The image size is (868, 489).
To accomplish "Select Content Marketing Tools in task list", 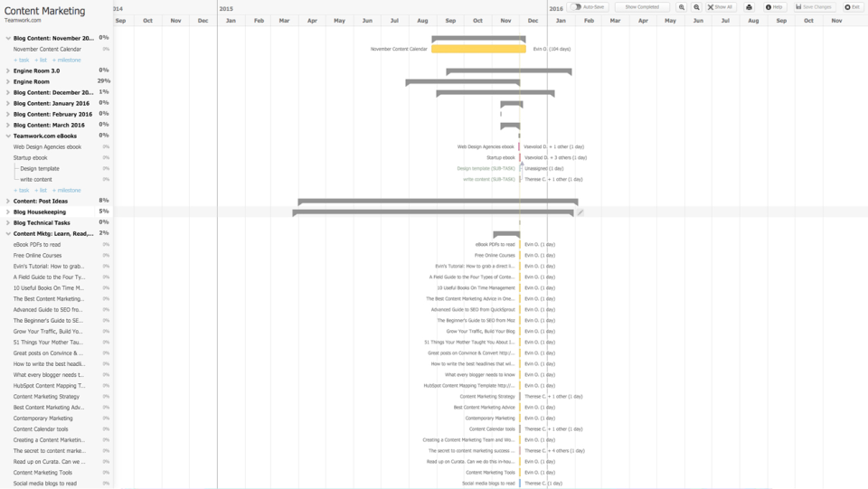I will pos(42,473).
